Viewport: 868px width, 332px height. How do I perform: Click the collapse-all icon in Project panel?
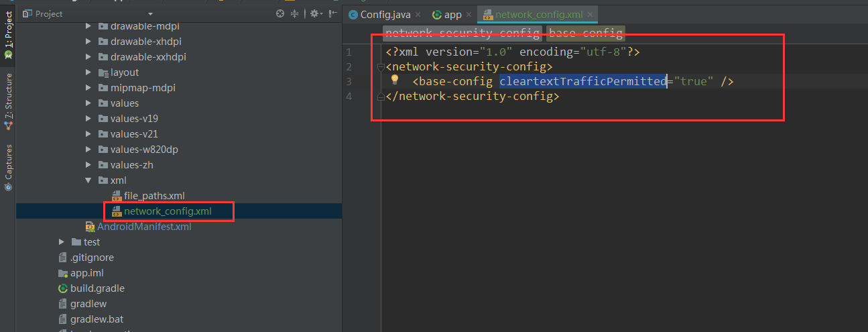295,13
